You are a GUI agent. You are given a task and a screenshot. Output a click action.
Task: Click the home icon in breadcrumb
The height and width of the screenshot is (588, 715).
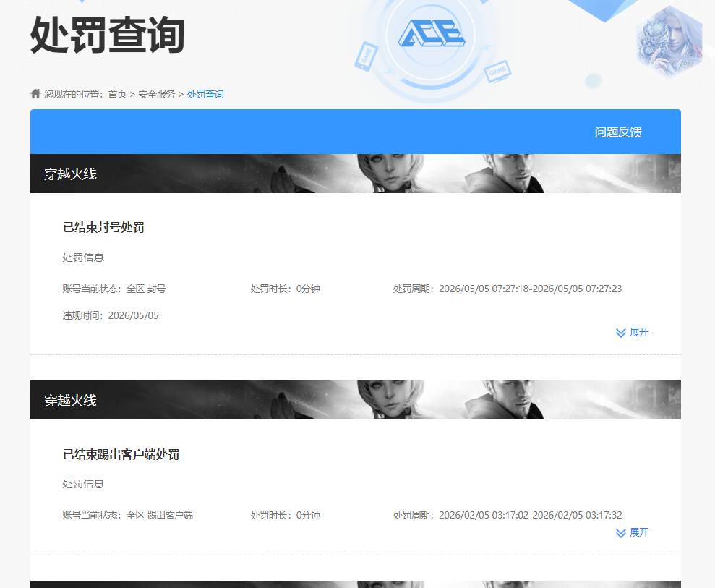(35, 93)
